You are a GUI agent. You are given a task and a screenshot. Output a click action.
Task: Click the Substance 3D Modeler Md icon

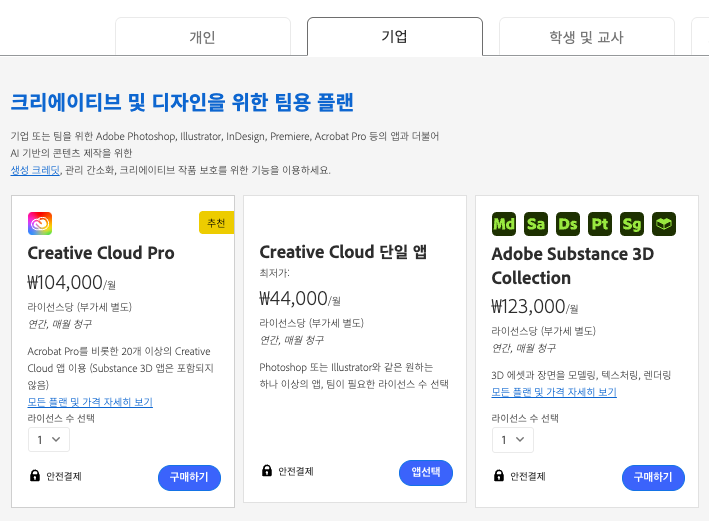coord(504,224)
